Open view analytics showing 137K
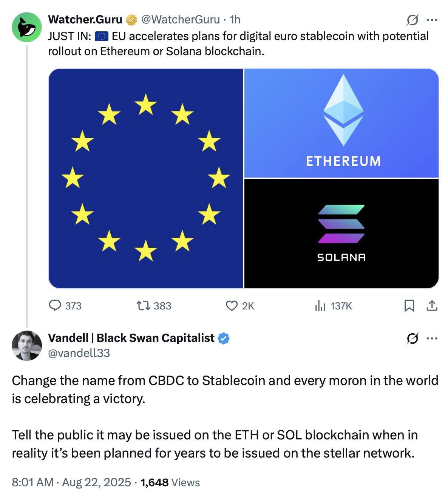448x501 pixels. pos(320,305)
